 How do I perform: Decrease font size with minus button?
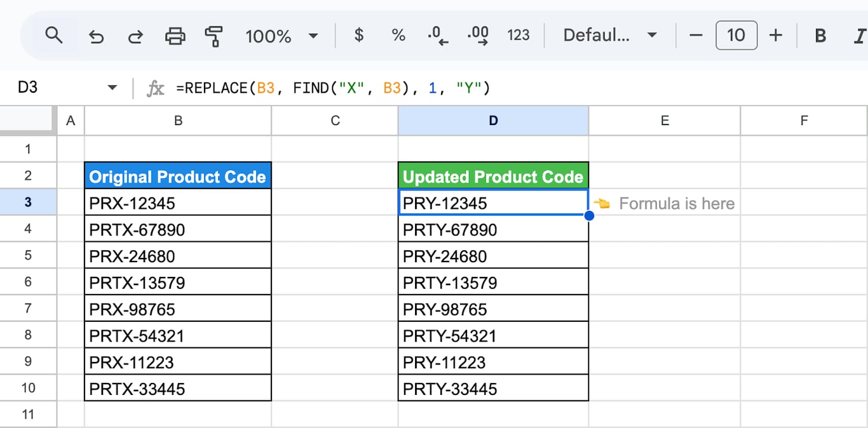click(x=696, y=35)
